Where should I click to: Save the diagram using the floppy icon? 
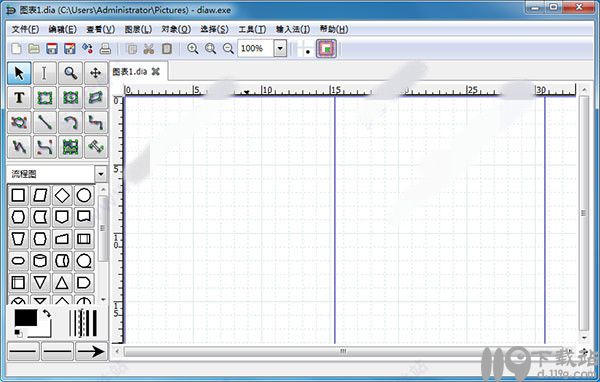[x=52, y=49]
